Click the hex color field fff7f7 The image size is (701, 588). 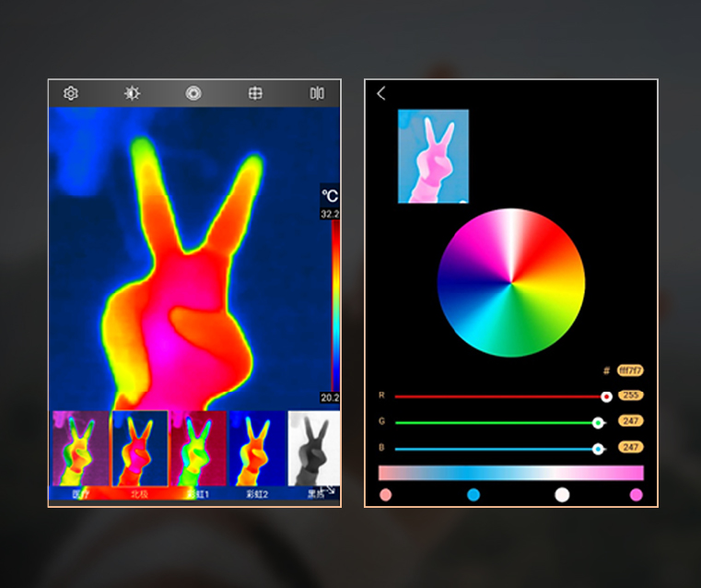point(630,370)
